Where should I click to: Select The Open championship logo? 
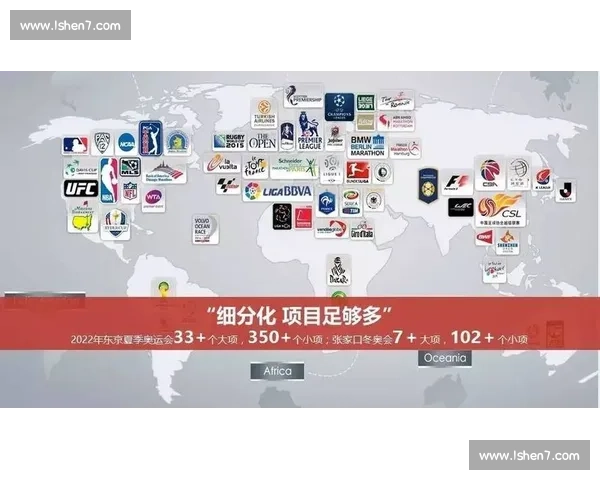pos(262,141)
